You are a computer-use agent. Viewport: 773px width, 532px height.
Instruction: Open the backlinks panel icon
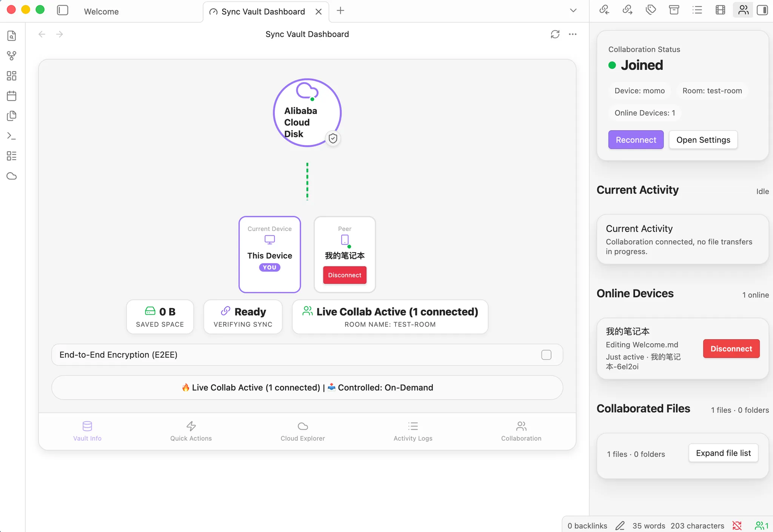(x=604, y=10)
